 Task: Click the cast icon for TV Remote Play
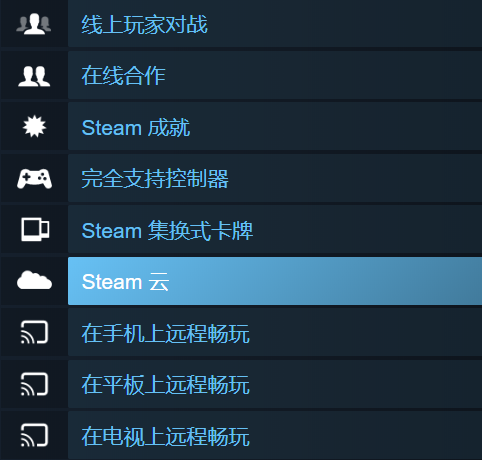pos(34,435)
